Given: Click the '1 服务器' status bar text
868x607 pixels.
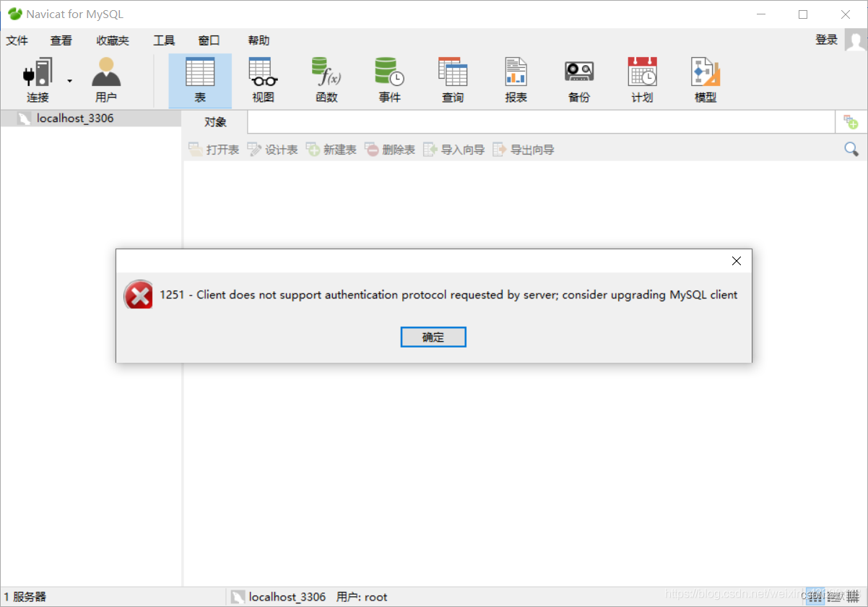Looking at the screenshot, I should pos(25,597).
